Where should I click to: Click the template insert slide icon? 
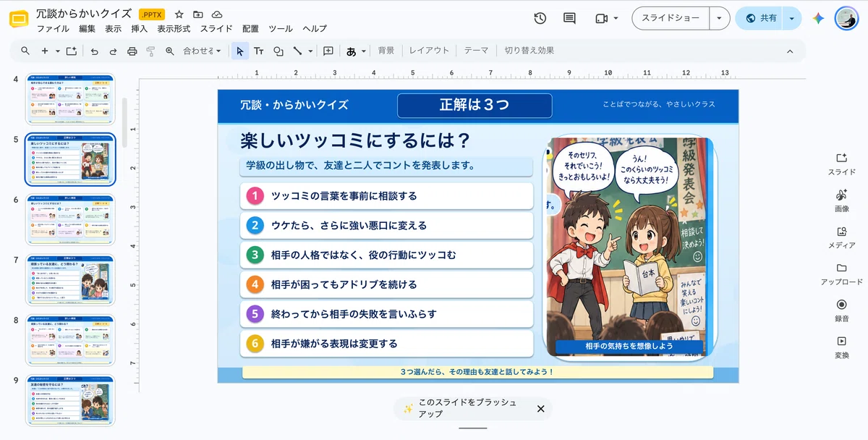[71, 51]
